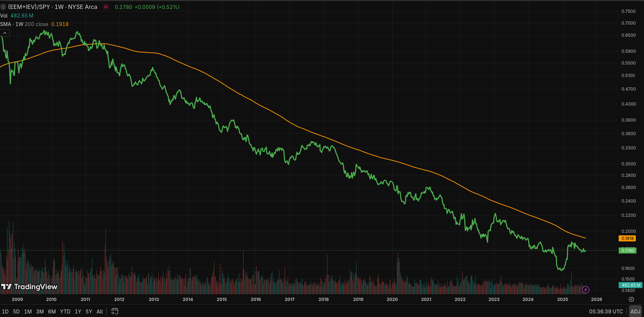644x317 pixels.
Task: Collapse the indicator legend chevron
Action: [x=5, y=33]
